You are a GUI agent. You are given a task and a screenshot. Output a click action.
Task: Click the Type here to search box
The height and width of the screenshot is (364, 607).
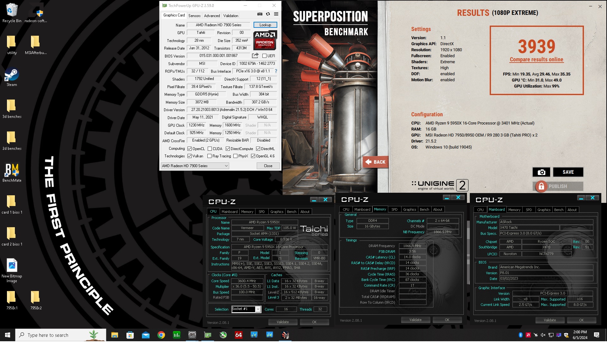pos(61,335)
